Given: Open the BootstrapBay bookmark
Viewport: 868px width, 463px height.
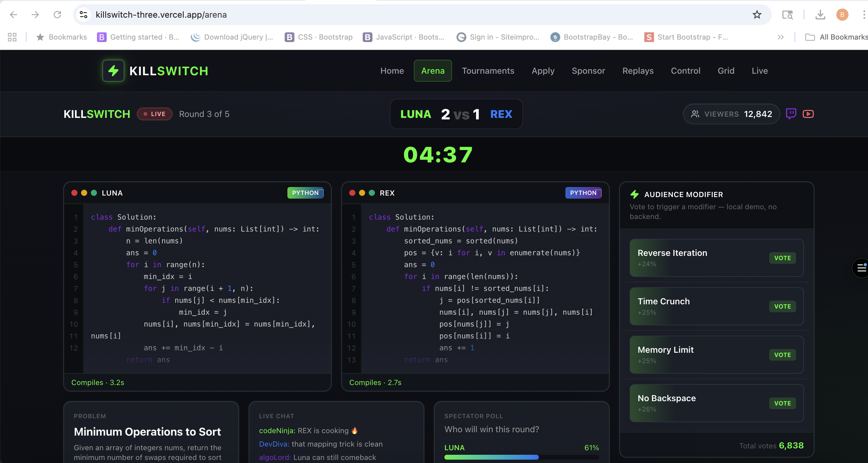Looking at the screenshot, I should click(x=592, y=37).
